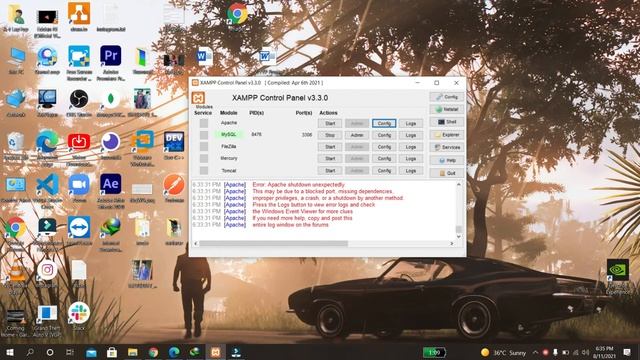The height and width of the screenshot is (360, 640).
Task: Open the Mercury Config dropdown
Action: pyautogui.click(x=384, y=159)
